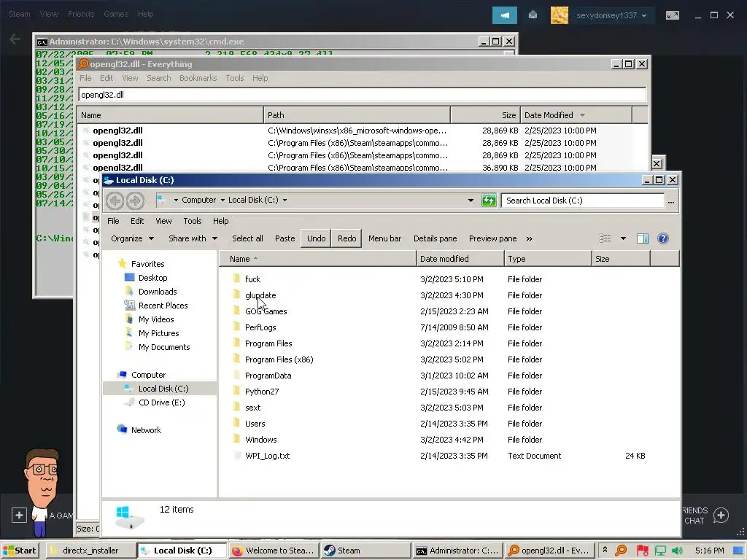Click tray volume speaker icon

click(677, 551)
